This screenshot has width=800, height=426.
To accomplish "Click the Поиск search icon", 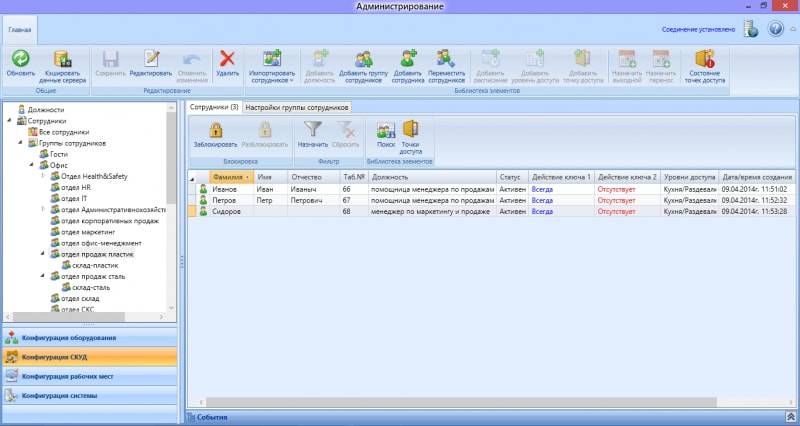I will pyautogui.click(x=386, y=130).
